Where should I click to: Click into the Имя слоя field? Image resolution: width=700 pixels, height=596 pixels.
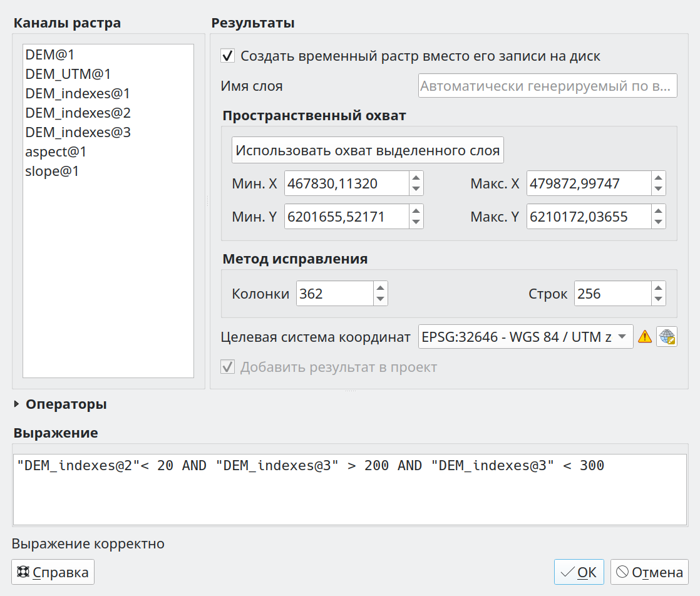pyautogui.click(x=548, y=86)
